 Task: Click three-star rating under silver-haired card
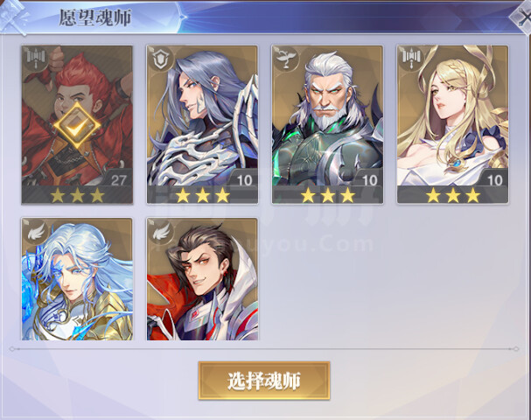tap(202, 195)
